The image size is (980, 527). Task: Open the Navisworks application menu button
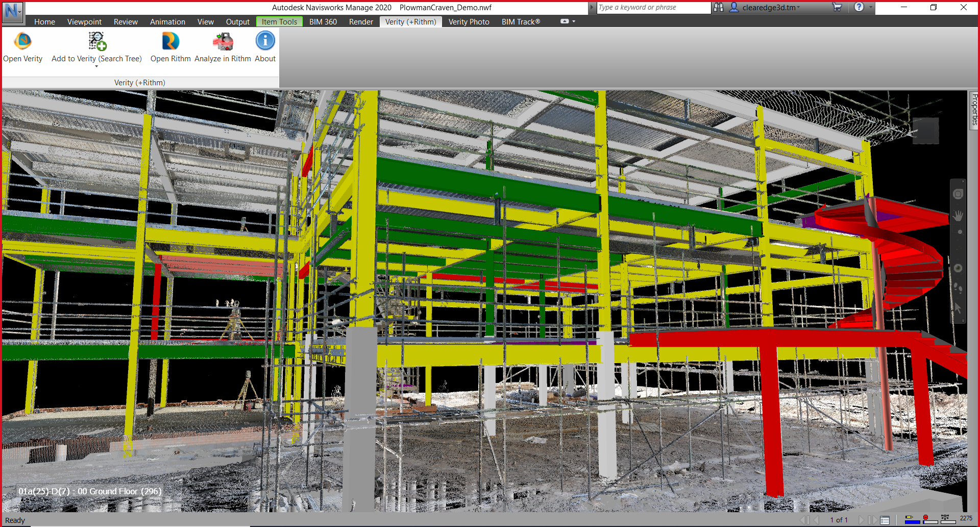[x=12, y=12]
